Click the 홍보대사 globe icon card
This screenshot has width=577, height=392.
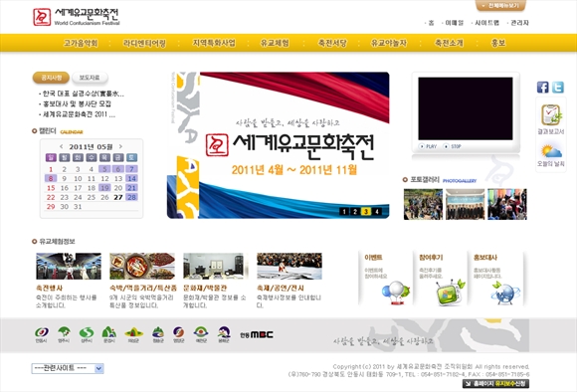[x=495, y=279]
